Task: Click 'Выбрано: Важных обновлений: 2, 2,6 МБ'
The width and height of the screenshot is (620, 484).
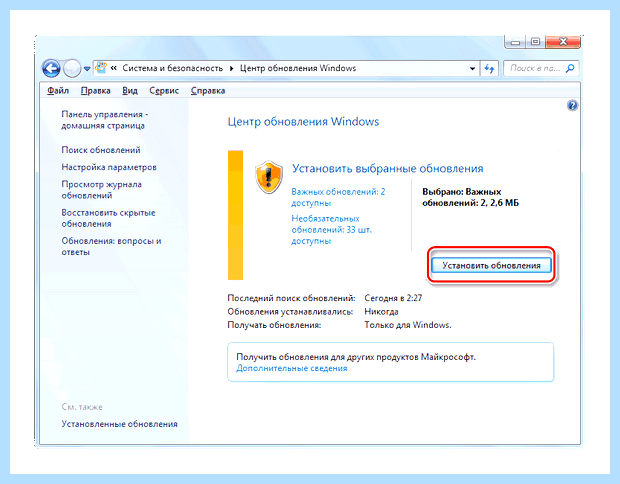Action: pos(470,197)
